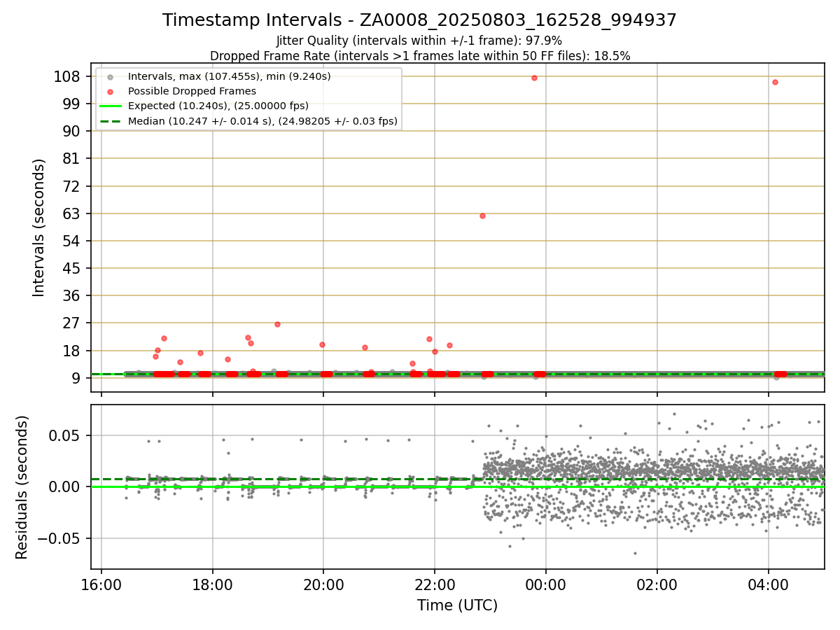The height and width of the screenshot is (630, 840).
Task: Click the solid green line legend sample
Action: click(110, 106)
